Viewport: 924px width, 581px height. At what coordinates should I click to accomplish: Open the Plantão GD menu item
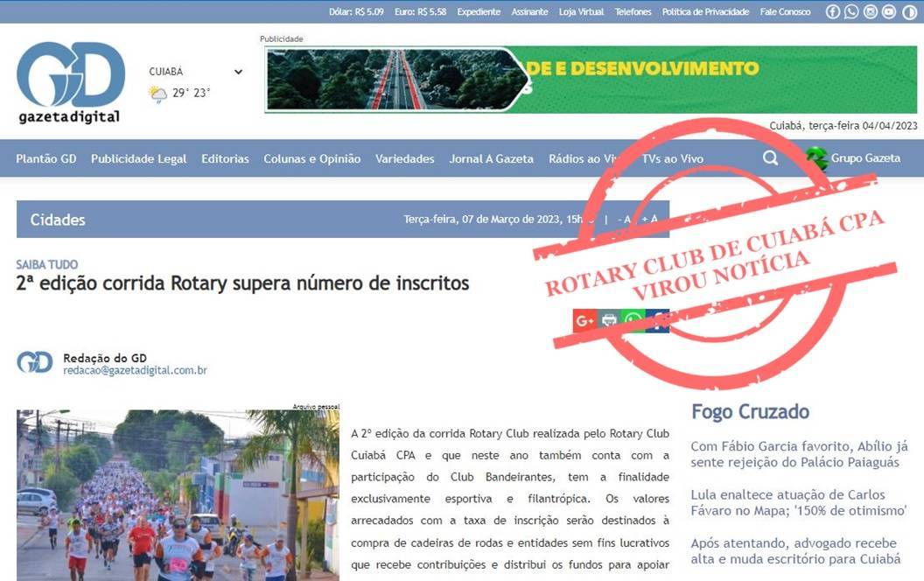(x=46, y=158)
